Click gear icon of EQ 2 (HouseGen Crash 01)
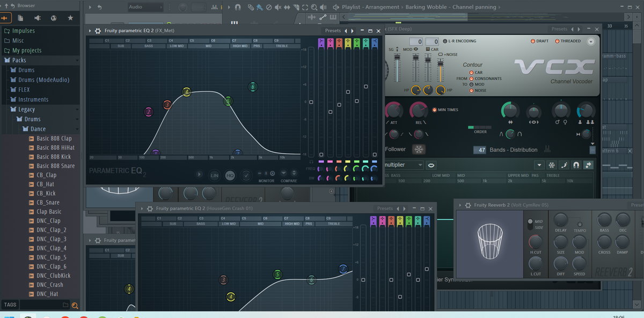644x318 pixels. (x=149, y=208)
